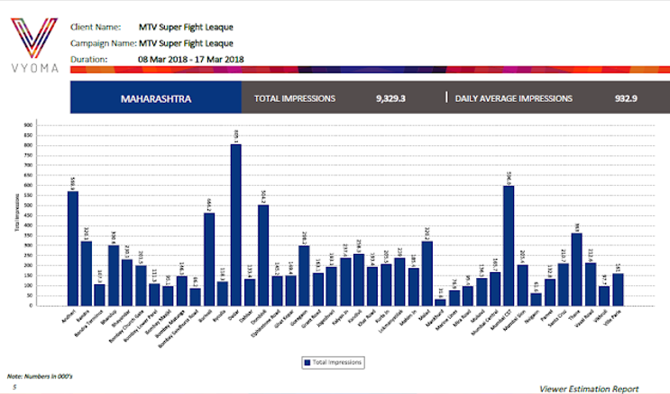Screen dimensions: 670x394
Task: Click the Marine Lines axis label
Action: [x=447, y=320]
